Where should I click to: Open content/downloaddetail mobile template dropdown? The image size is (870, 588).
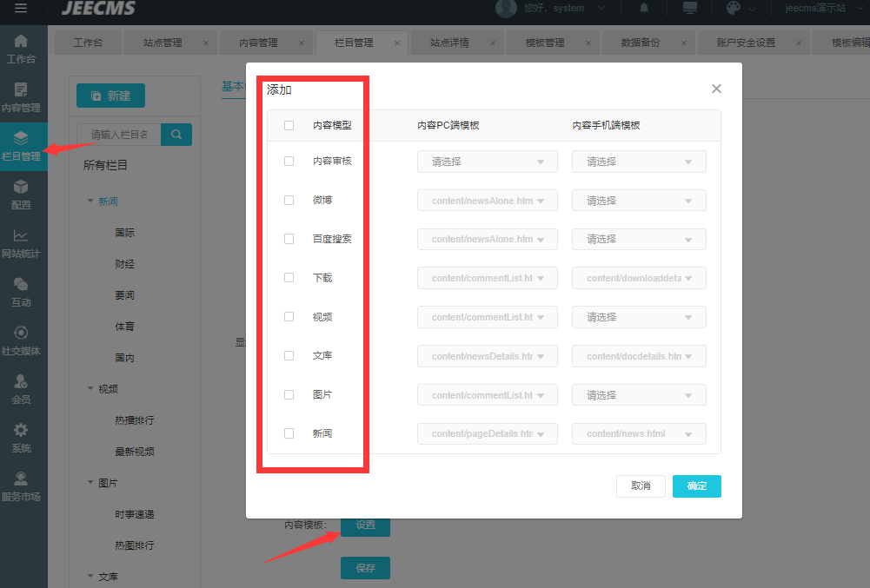coord(639,278)
